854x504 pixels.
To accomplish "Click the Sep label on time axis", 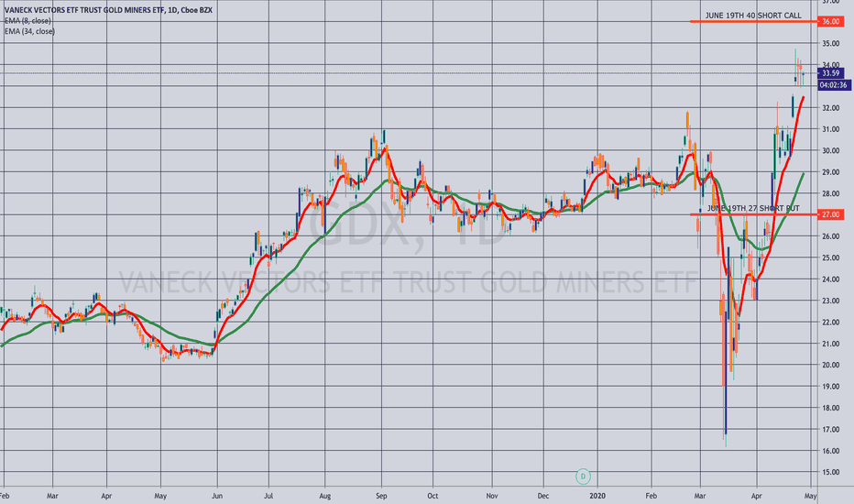I will click(x=381, y=496).
